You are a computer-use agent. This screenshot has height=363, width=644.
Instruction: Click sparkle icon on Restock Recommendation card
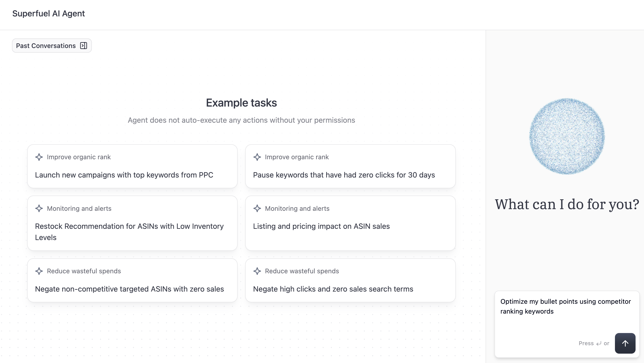click(39, 208)
